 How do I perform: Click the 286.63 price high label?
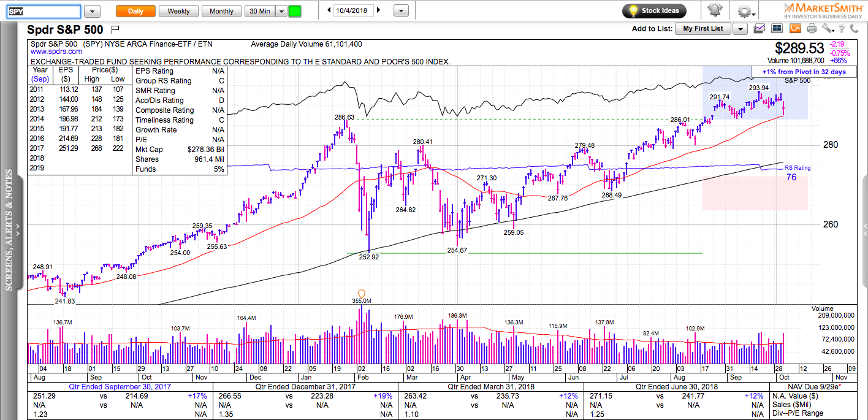click(345, 116)
